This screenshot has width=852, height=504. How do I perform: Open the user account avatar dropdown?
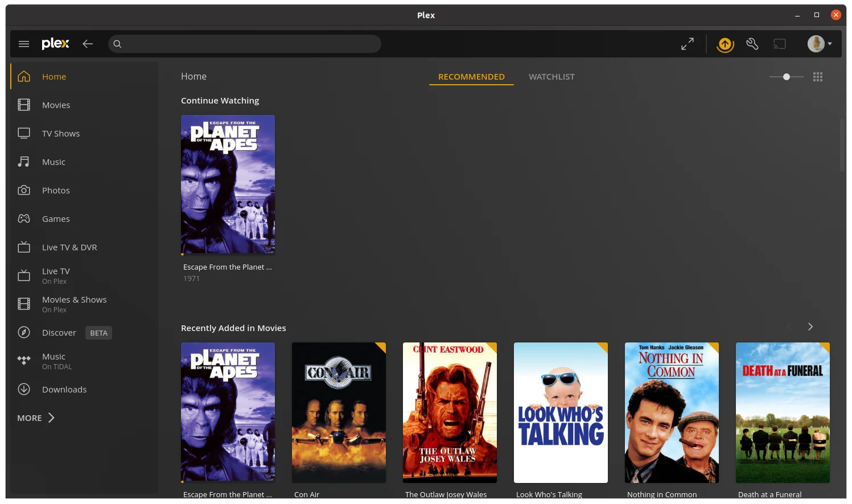tap(820, 44)
